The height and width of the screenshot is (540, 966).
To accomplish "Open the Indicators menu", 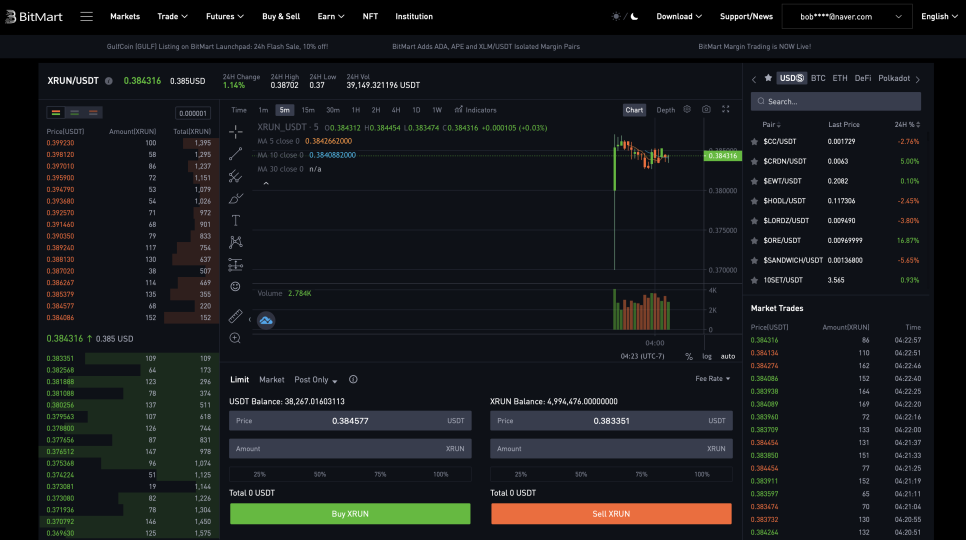I will coord(475,110).
